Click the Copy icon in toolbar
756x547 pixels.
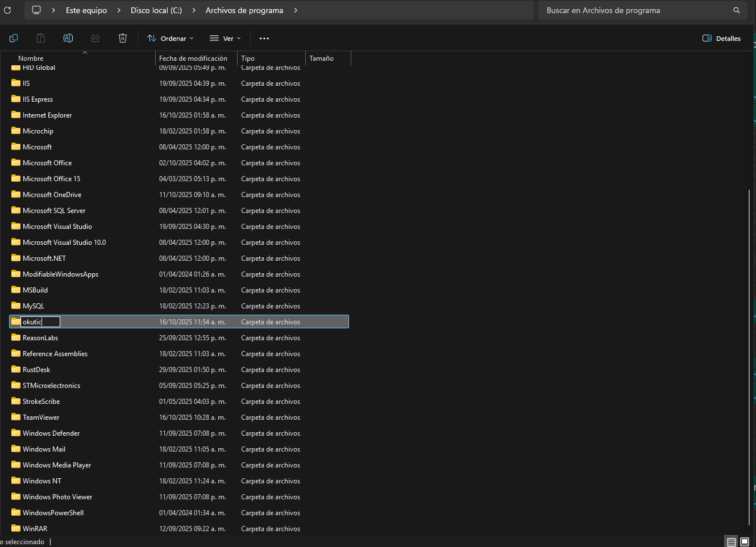(14, 38)
